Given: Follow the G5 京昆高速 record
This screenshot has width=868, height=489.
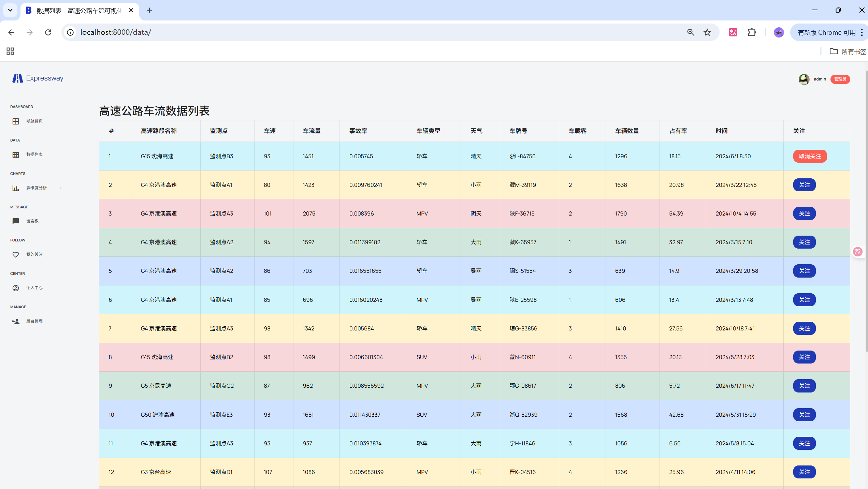Looking at the screenshot, I should coord(804,386).
